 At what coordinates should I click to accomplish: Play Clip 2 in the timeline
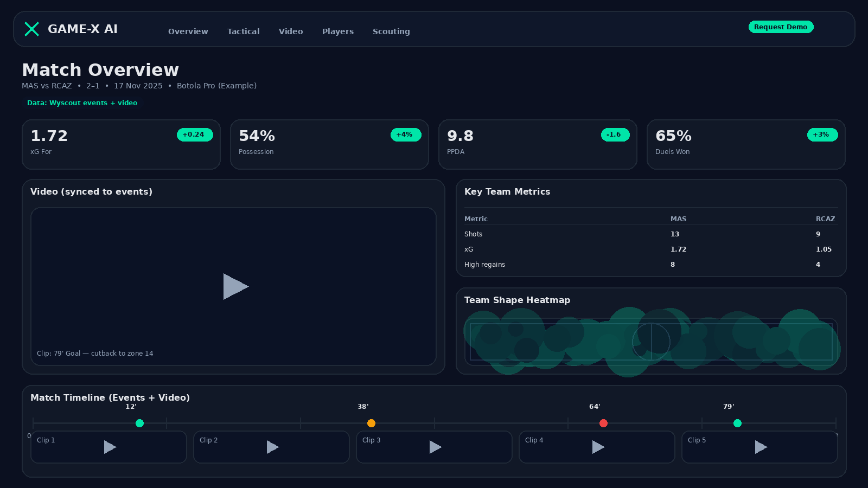pos(273,447)
